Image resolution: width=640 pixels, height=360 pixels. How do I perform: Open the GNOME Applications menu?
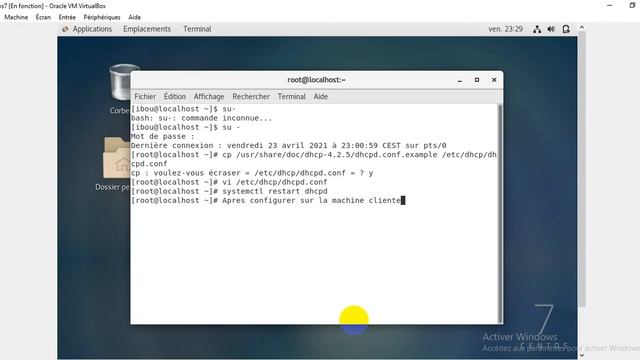pyautogui.click(x=87, y=29)
